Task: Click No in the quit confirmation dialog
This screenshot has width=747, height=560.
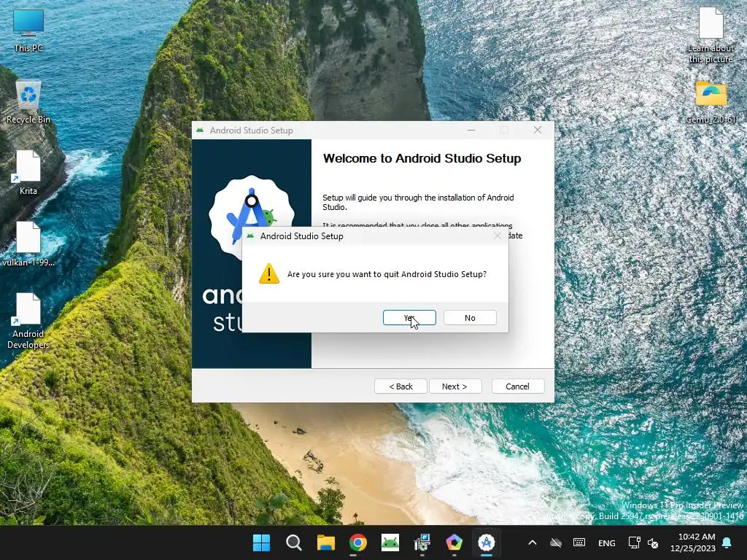Action: click(x=470, y=318)
